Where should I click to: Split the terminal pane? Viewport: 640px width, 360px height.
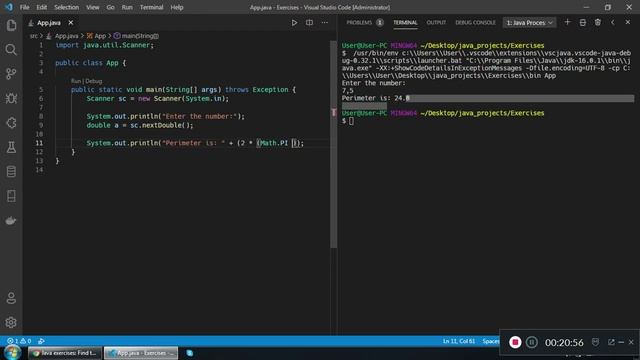pyautogui.click(x=582, y=22)
